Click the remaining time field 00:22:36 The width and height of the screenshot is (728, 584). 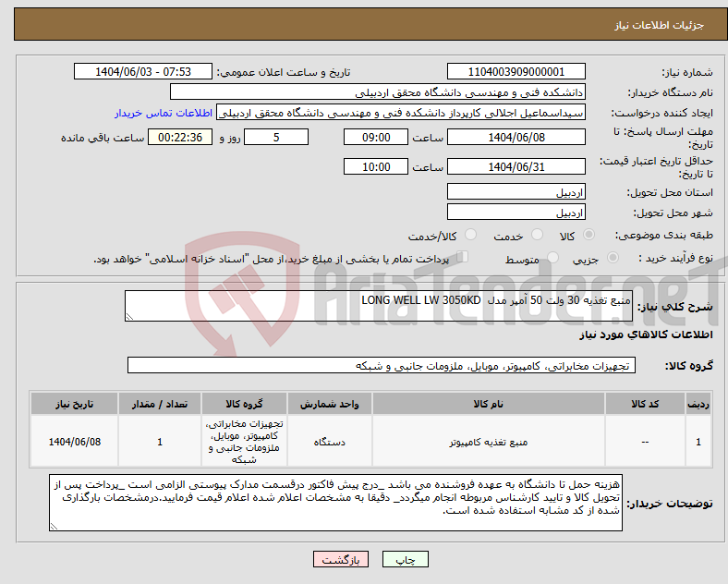point(180,137)
